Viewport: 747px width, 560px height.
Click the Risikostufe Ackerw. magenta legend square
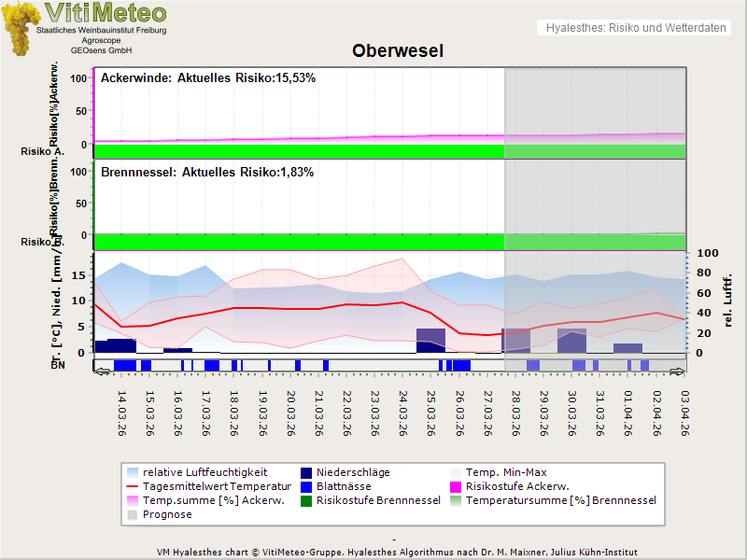(457, 486)
